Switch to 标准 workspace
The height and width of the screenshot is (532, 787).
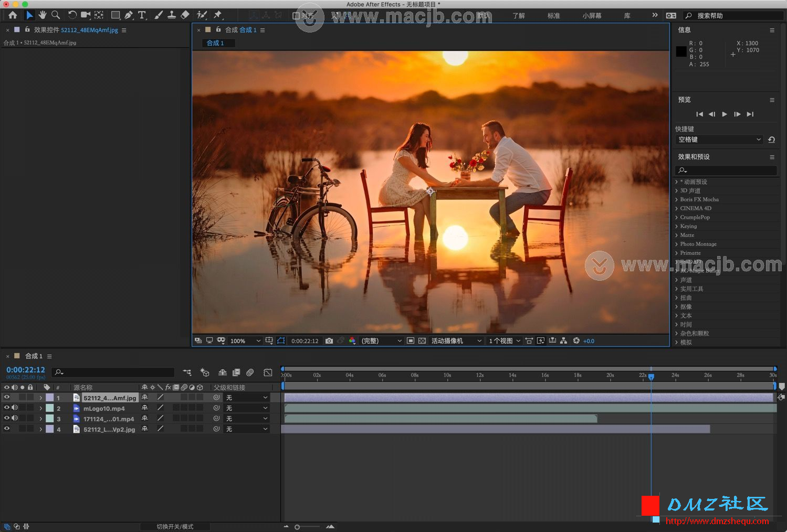[554, 16]
